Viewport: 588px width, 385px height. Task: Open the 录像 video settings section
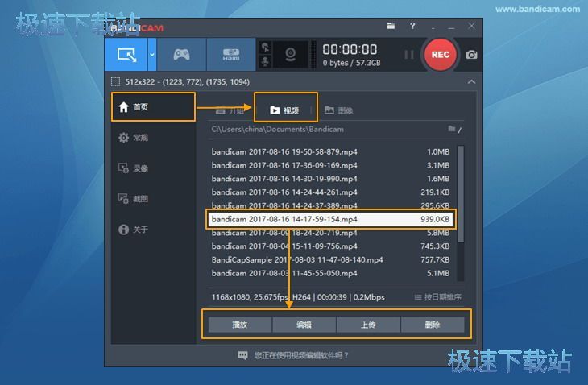(x=133, y=168)
